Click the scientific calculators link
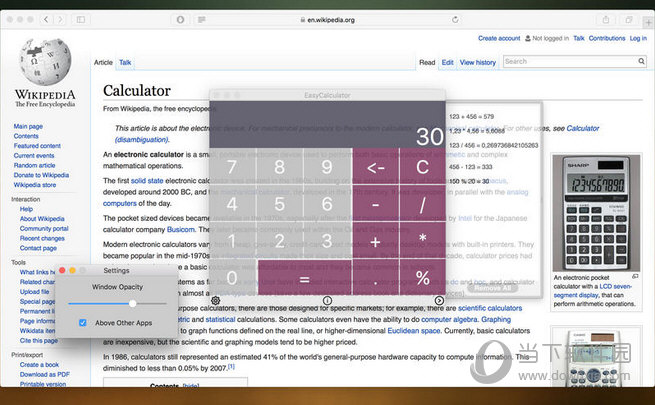Screen dimensions: 655x405 [x=490, y=308]
